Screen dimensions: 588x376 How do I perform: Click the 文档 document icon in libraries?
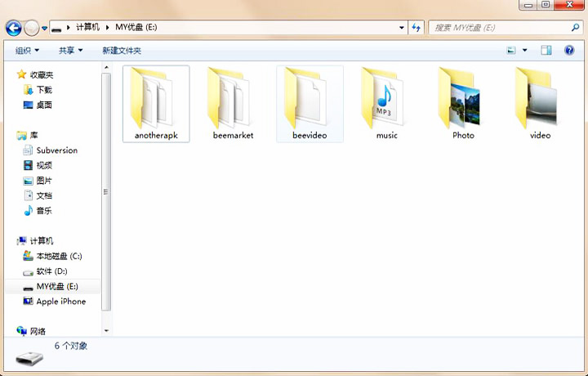[x=28, y=195]
